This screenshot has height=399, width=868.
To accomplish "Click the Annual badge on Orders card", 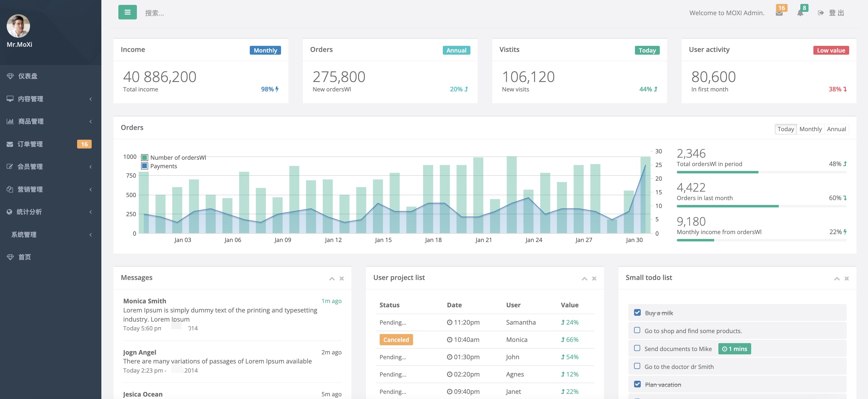I will pyautogui.click(x=456, y=50).
